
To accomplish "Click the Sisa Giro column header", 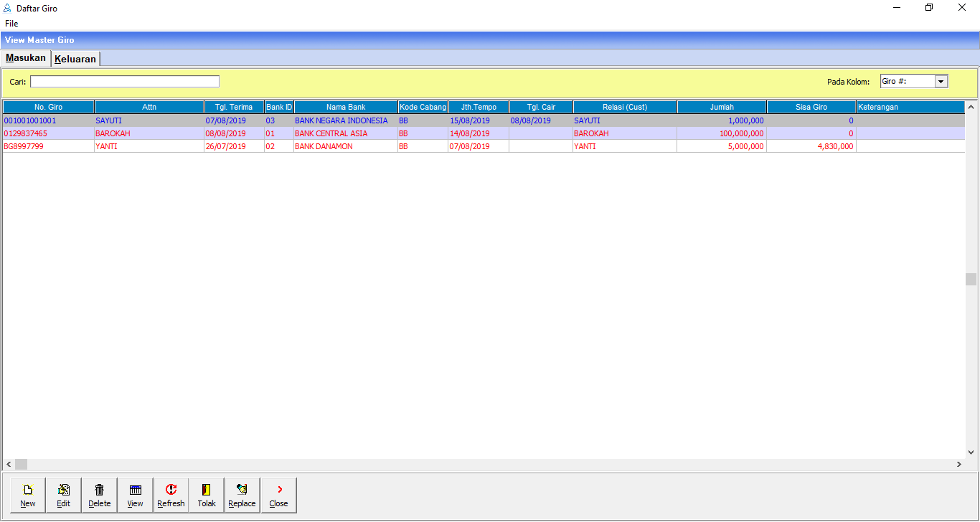I will pyautogui.click(x=811, y=107).
